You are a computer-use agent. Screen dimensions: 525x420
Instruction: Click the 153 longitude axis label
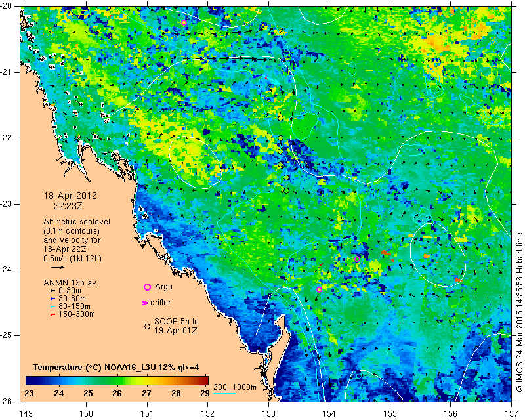268,413
